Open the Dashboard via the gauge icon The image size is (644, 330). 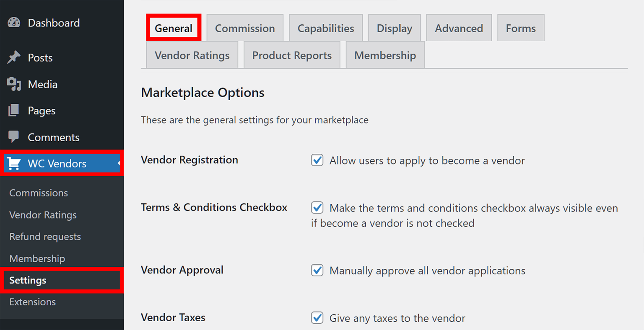(x=14, y=23)
